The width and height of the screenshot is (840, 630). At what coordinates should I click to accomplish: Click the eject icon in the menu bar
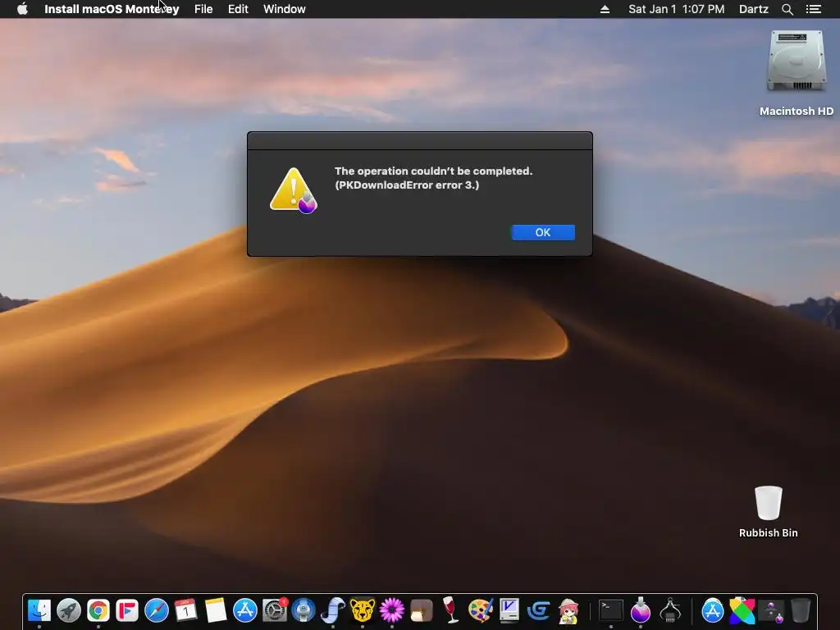pos(605,9)
